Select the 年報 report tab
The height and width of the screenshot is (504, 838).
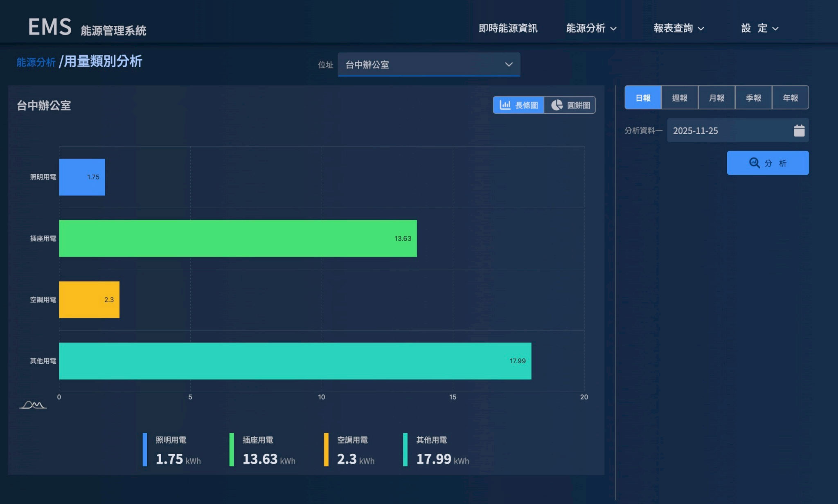790,98
